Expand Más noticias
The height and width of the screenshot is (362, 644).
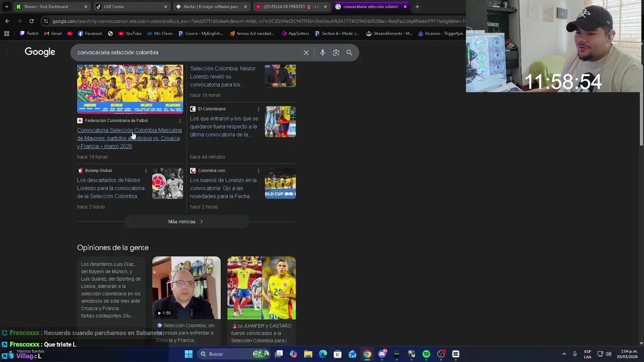[x=186, y=222]
